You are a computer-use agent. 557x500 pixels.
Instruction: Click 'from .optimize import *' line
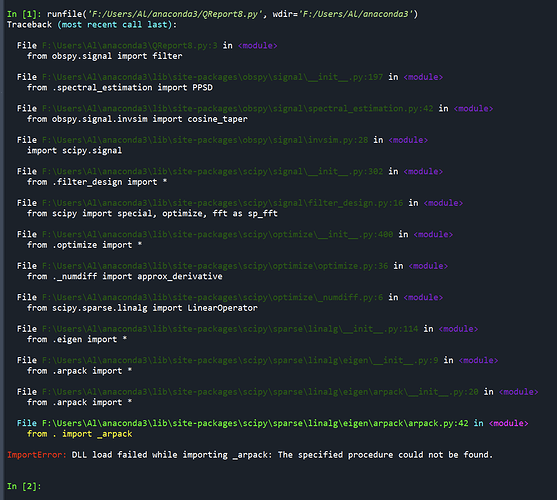[85, 245]
